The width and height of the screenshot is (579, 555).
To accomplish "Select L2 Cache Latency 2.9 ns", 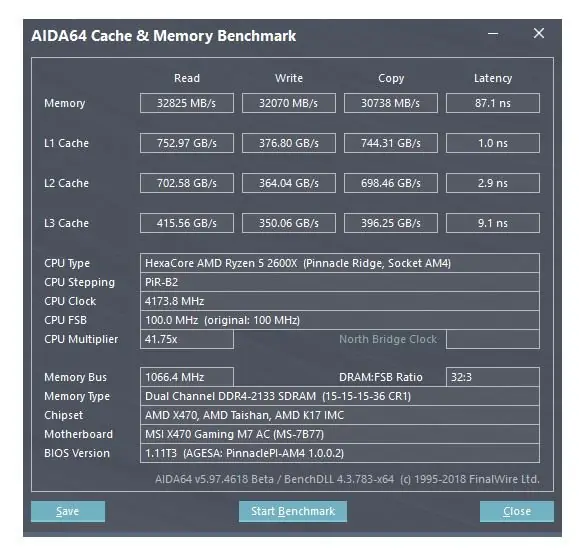I will click(x=493, y=183).
